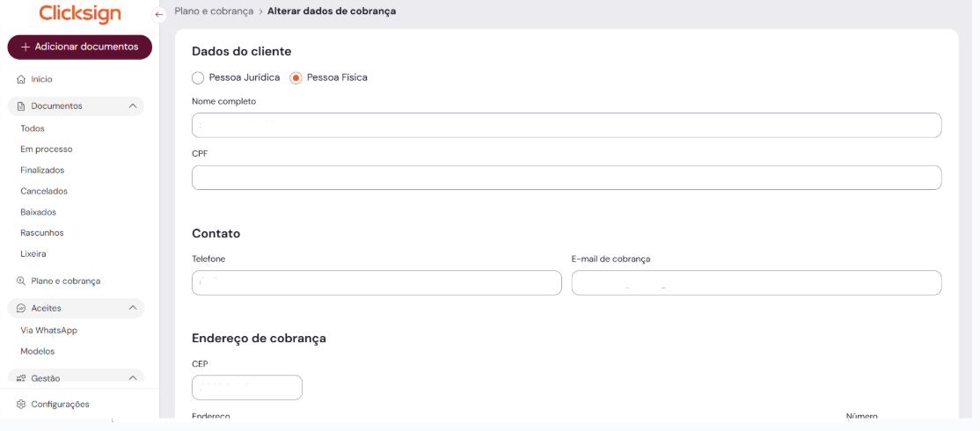
Task: Go to Plano e cobrança breadcrumb link
Action: click(214, 11)
